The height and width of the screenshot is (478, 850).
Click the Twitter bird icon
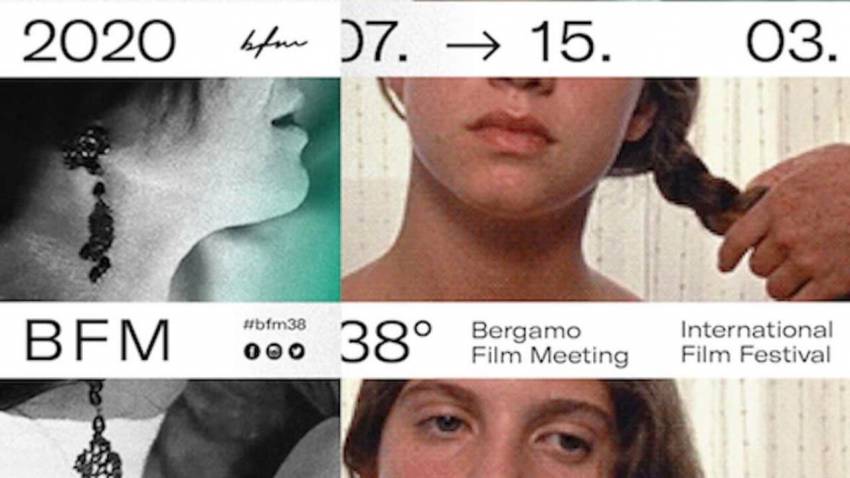pos(297,351)
